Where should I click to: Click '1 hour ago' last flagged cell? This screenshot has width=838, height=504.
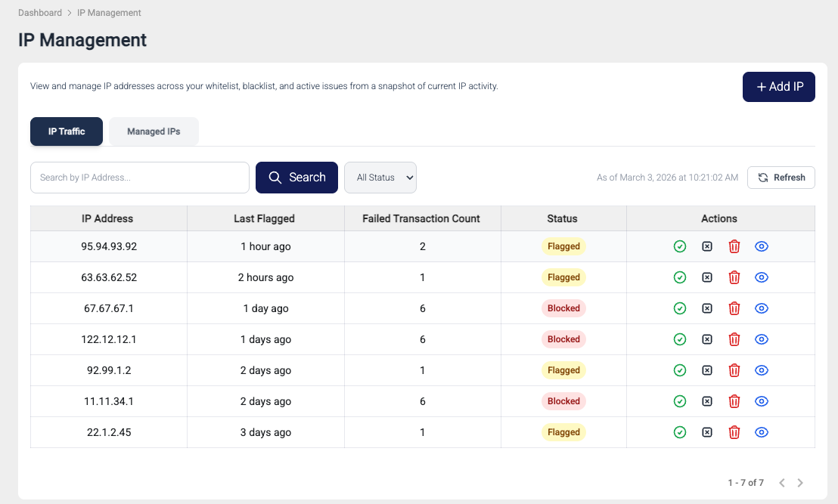265,246
